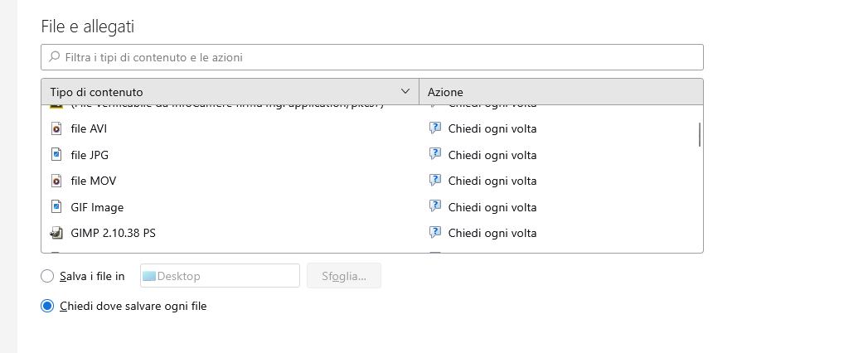
Task: Sort by 'Tipo di contenuto' column arrow
Action: 405,91
